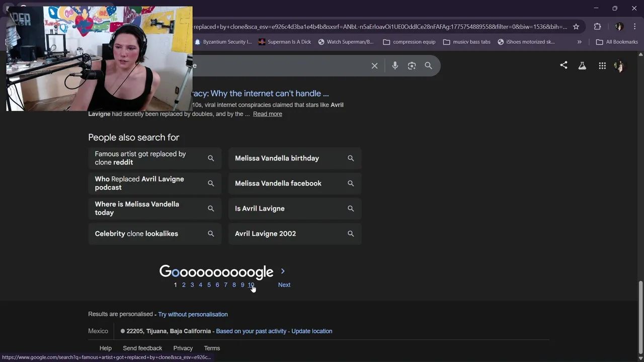This screenshot has width=644, height=362.
Task: Search icon for 'Melissa Vandella facebook'
Action: coord(351,184)
